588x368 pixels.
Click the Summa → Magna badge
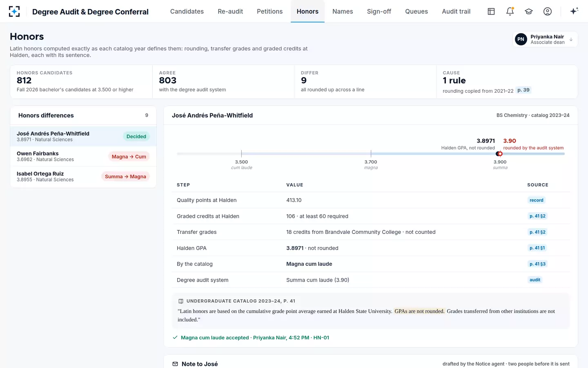click(125, 177)
